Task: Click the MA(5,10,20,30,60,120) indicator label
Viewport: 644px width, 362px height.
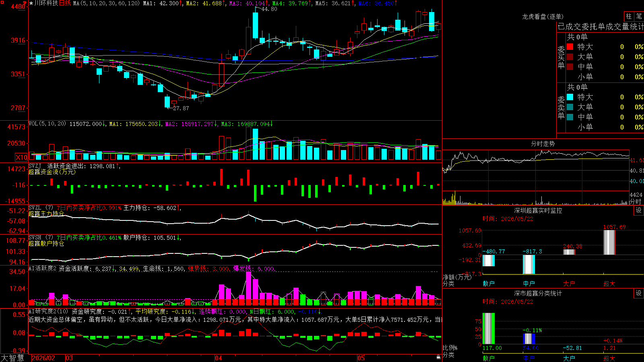Action: point(106,3)
